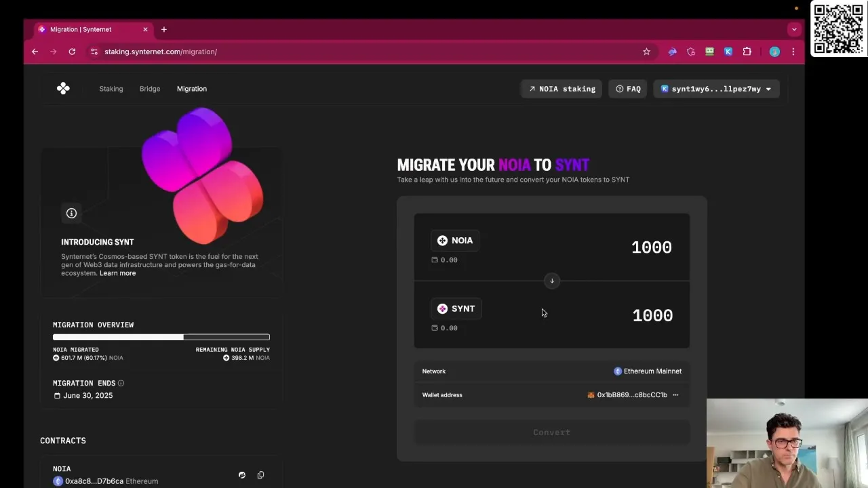The height and width of the screenshot is (488, 868).
Task: Click the NOIA amount field showing 1000
Action: tap(652, 247)
